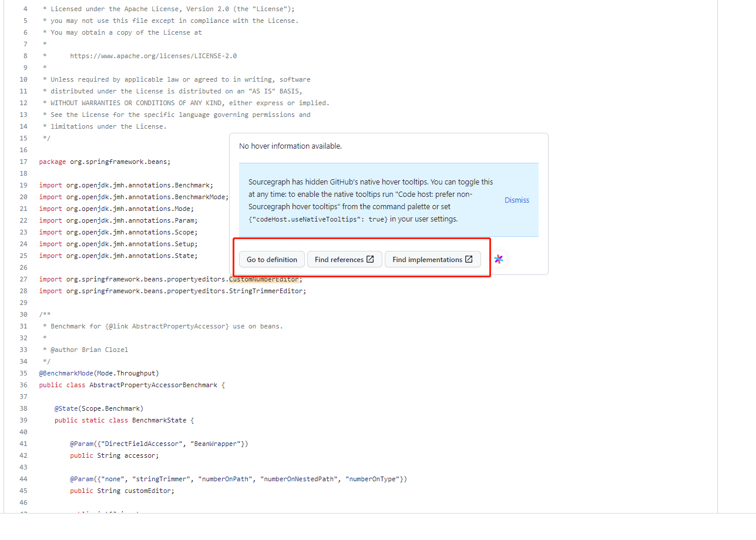This screenshot has height=540, width=756.
Task: Click the Go to definition button
Action: pyautogui.click(x=272, y=259)
